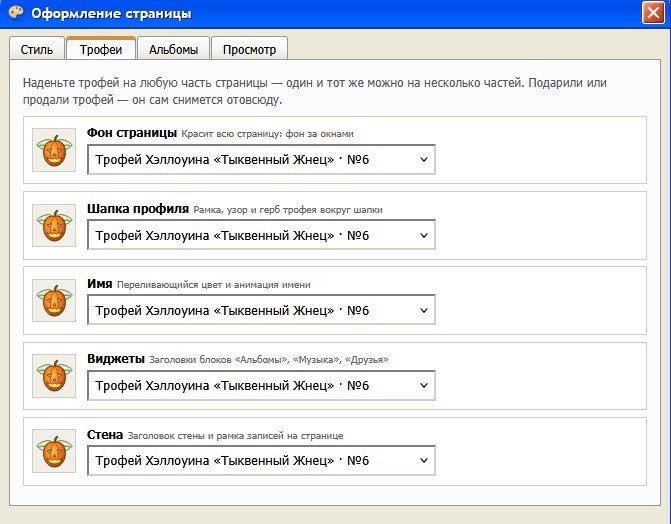Click the pumpkin trophy icon beside Шапка профиля

[54, 226]
